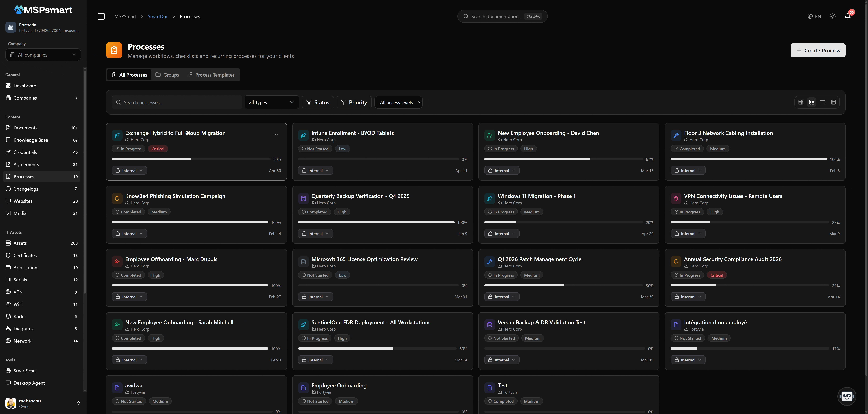Open three-dot menu on Exchange Hybrid card

pyautogui.click(x=275, y=134)
